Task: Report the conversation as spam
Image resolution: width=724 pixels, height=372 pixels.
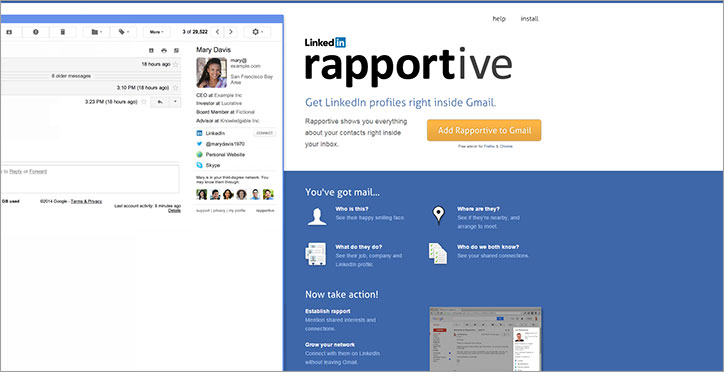Action: pyautogui.click(x=36, y=32)
